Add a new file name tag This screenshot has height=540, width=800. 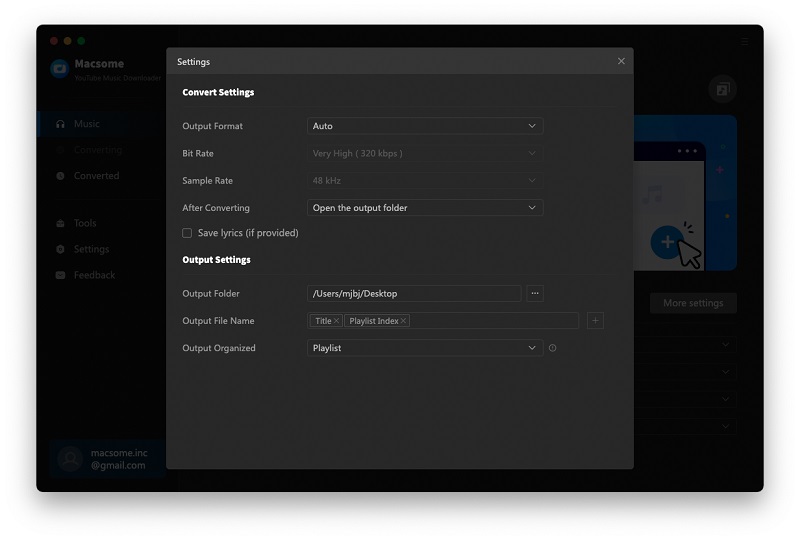pos(595,321)
